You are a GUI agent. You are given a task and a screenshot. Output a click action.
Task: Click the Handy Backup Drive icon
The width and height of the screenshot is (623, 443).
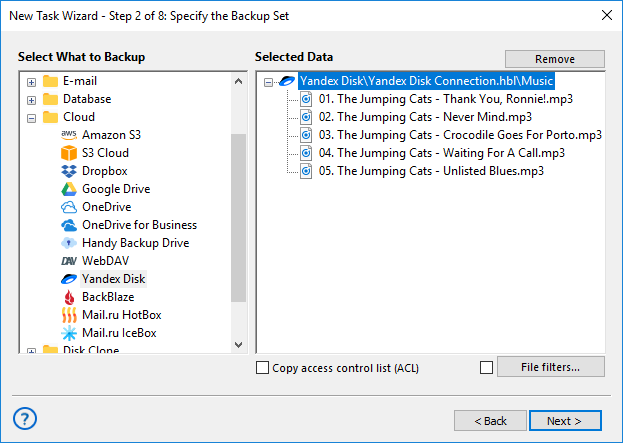click(x=69, y=243)
